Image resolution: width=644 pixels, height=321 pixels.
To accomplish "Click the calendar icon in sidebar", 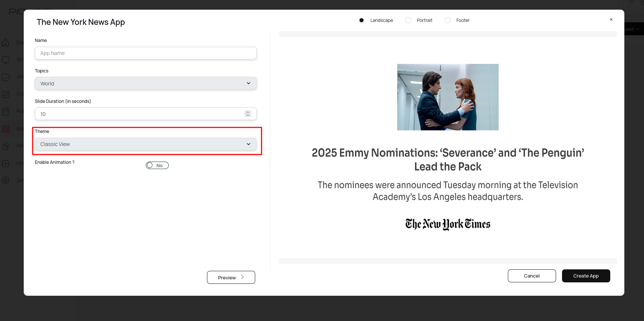I will (6, 111).
